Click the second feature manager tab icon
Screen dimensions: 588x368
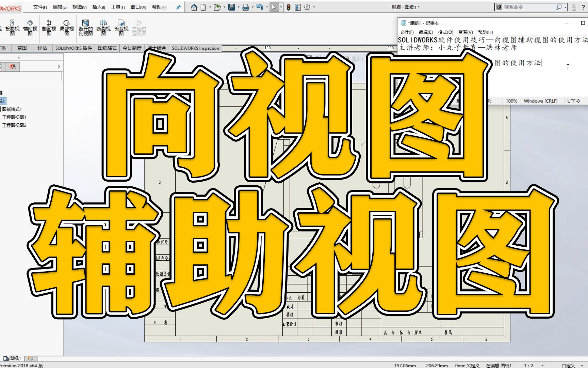(x=13, y=67)
